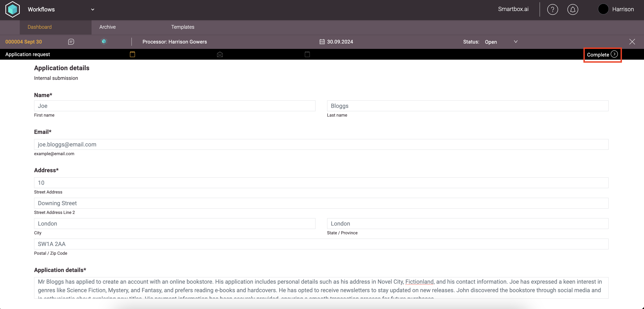This screenshot has width=644, height=309.
Task: Click the calendar icon next to 30.09.2024
Action: pos(322,42)
